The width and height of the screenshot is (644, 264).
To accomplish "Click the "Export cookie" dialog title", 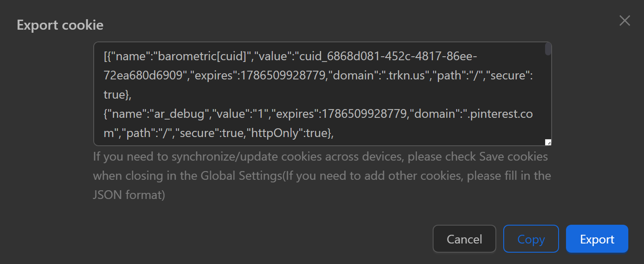I will (60, 25).
